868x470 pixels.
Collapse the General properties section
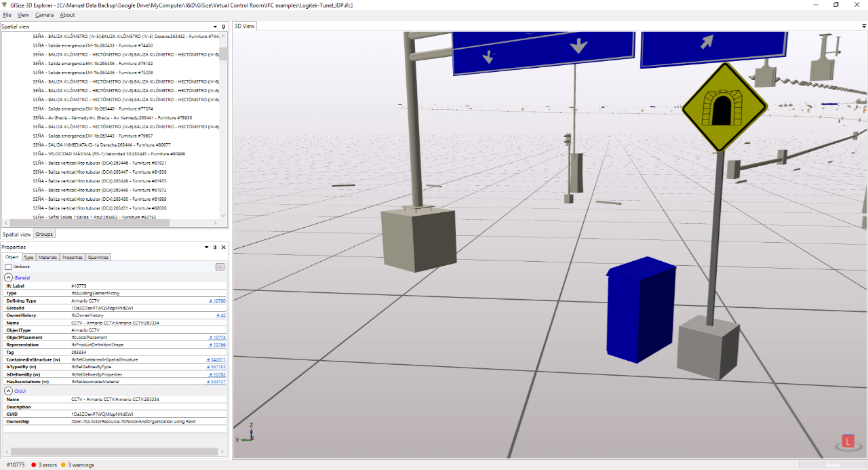click(x=8, y=277)
